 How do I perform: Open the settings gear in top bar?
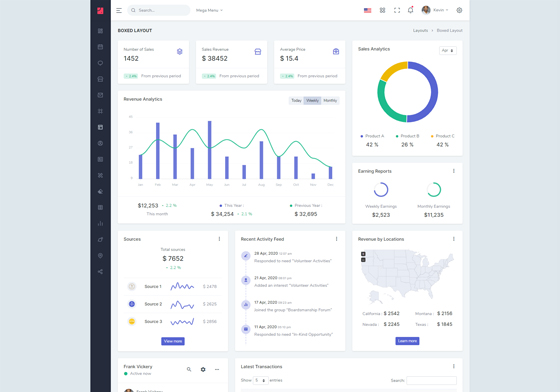coord(459,10)
